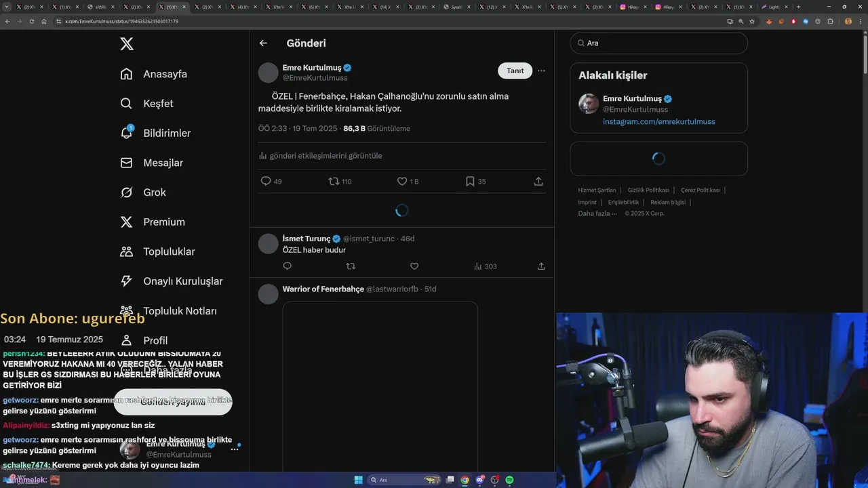Open the more options menu on Emre's post
The height and width of the screenshot is (488, 868).
point(541,70)
